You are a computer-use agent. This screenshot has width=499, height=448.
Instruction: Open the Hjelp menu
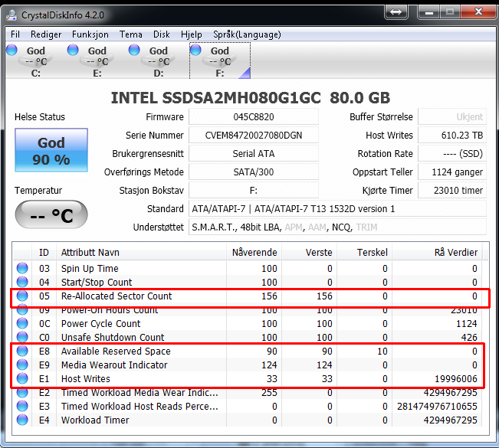[x=192, y=34]
